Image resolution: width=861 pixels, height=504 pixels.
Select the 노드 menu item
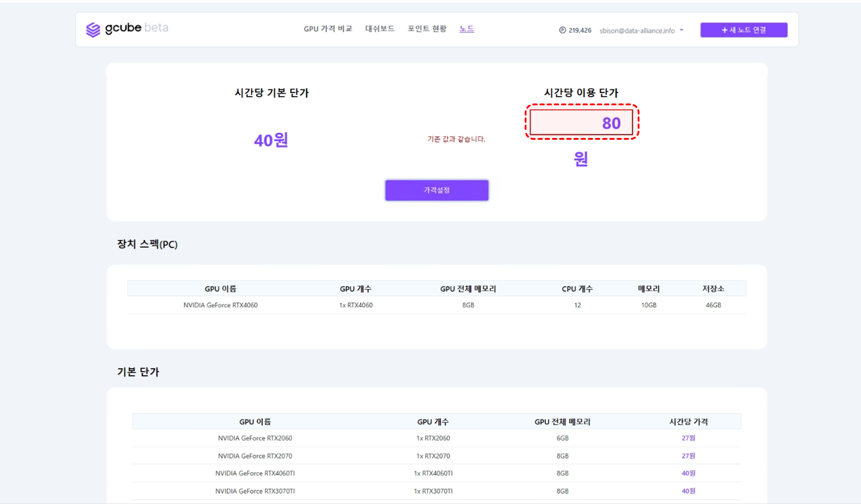tap(467, 29)
